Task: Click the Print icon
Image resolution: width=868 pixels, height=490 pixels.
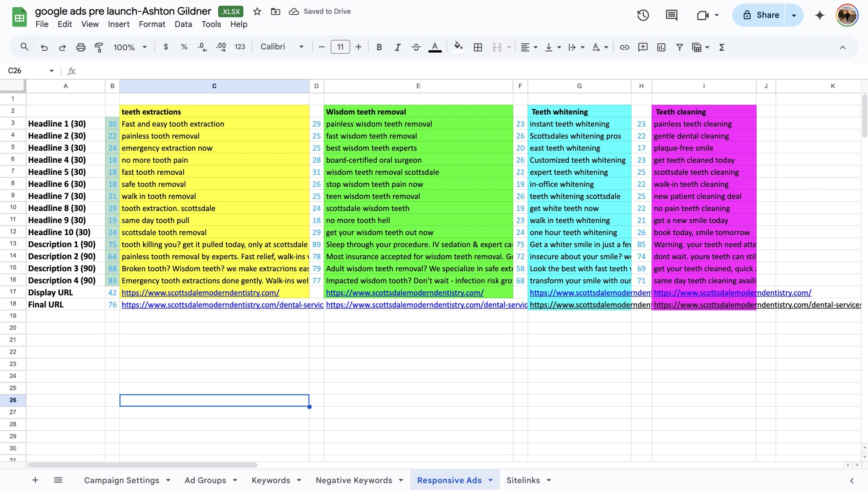Action: coord(81,47)
